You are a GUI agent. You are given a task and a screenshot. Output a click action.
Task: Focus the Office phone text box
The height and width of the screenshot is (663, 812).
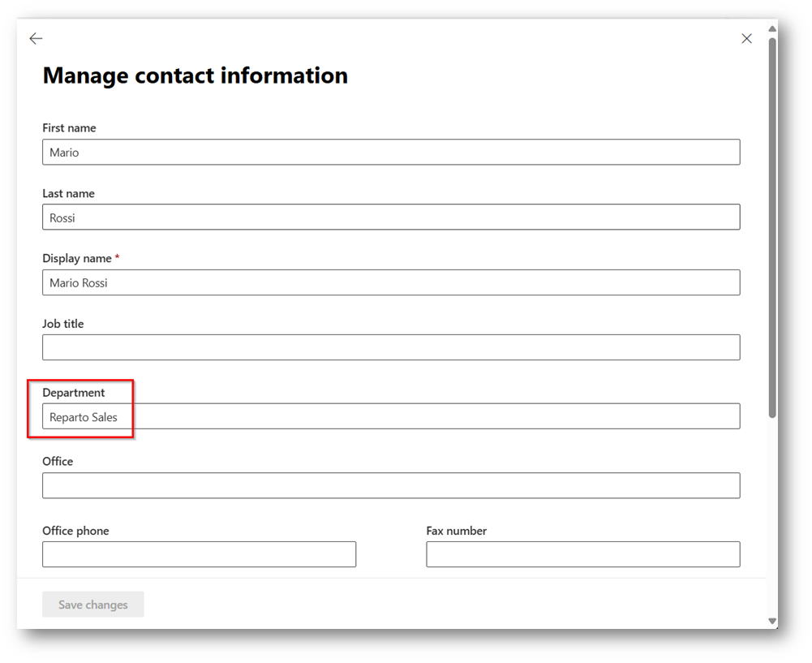199,554
